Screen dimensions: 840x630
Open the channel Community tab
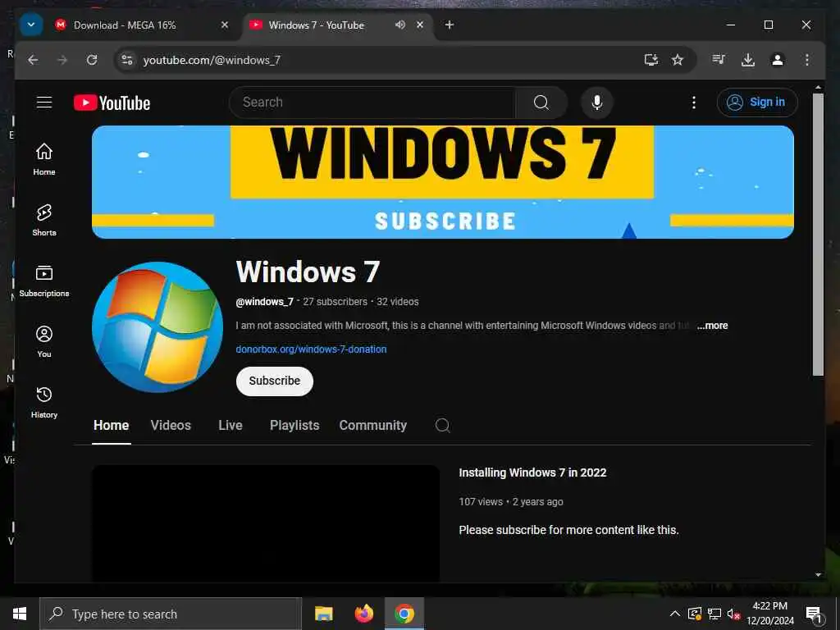[373, 426]
